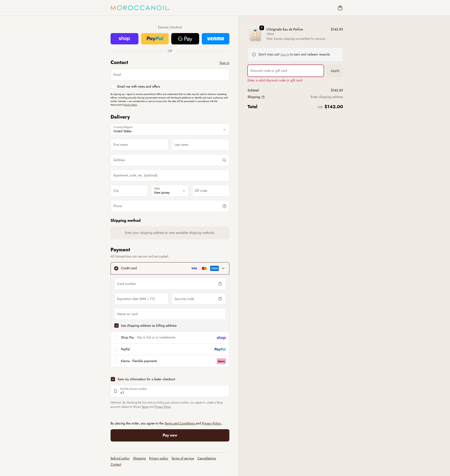Select the Shop Pay payment method
This screenshot has height=476, width=450.
coord(116,338)
